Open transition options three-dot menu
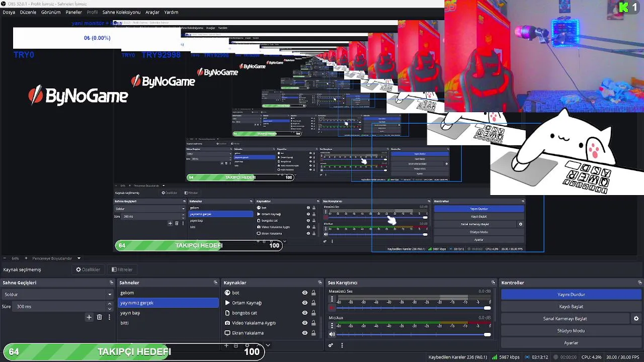Viewport: 644px width, 362px height. pyautogui.click(x=109, y=317)
